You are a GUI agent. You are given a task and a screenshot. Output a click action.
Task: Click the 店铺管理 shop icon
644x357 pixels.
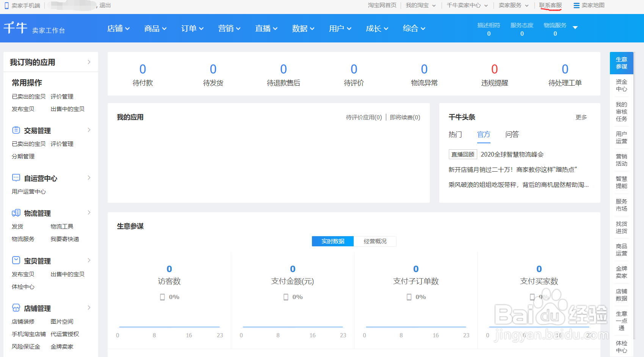point(16,308)
